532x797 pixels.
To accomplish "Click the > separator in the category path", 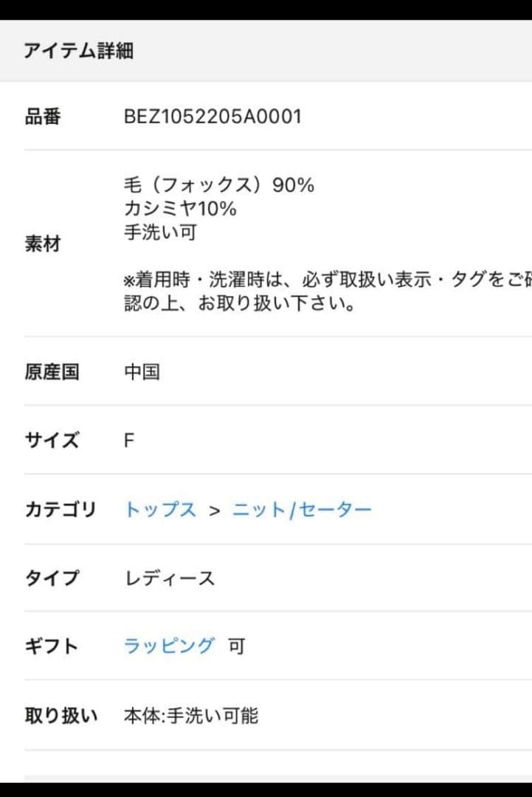I will point(215,509).
